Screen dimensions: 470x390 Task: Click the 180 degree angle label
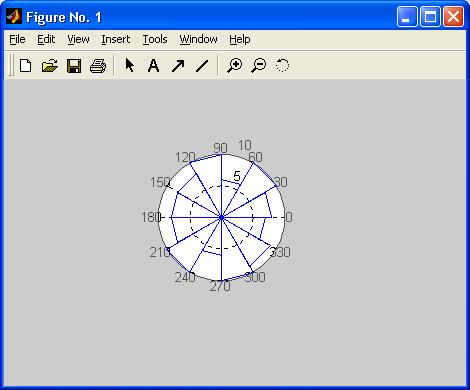pos(151,217)
